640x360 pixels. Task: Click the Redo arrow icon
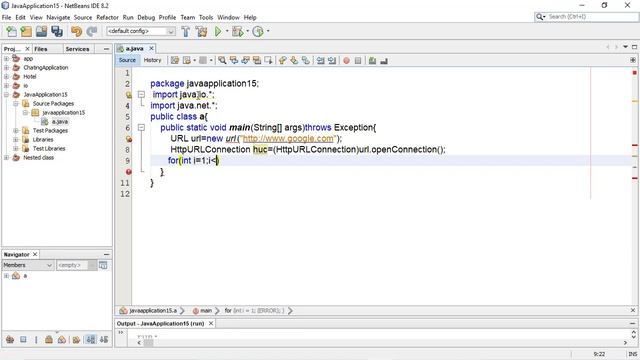click(92, 31)
